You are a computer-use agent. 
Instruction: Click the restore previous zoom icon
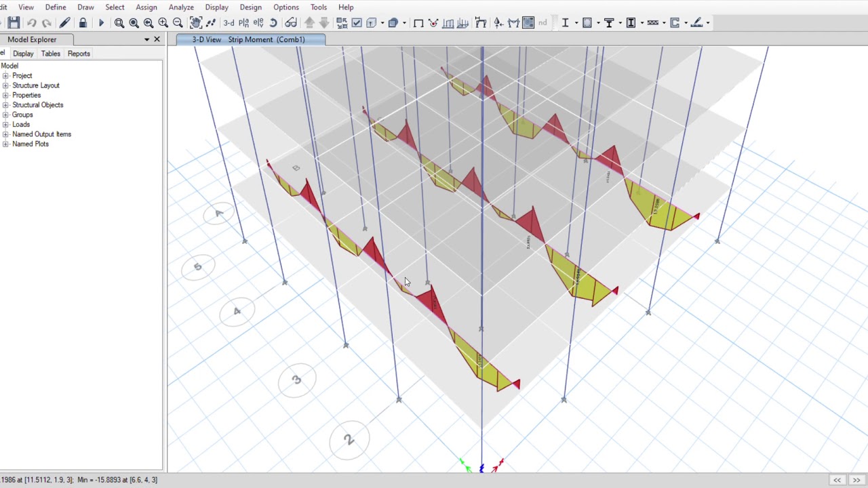click(x=149, y=22)
